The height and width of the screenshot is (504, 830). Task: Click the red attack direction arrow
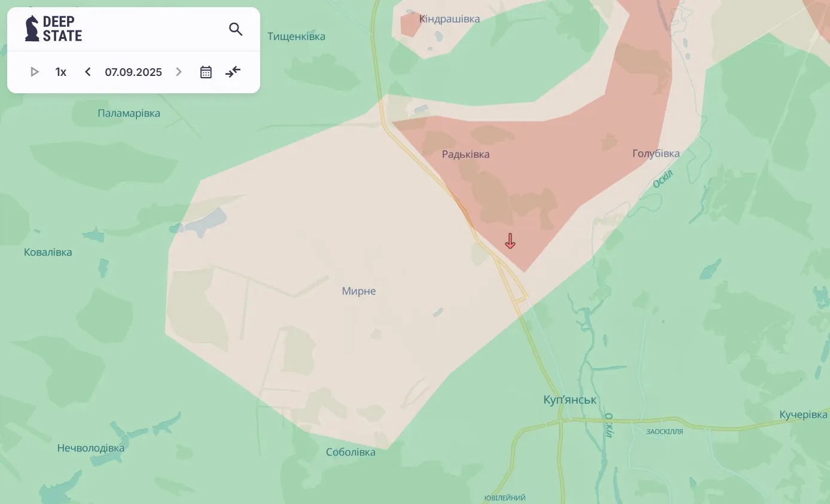click(510, 241)
